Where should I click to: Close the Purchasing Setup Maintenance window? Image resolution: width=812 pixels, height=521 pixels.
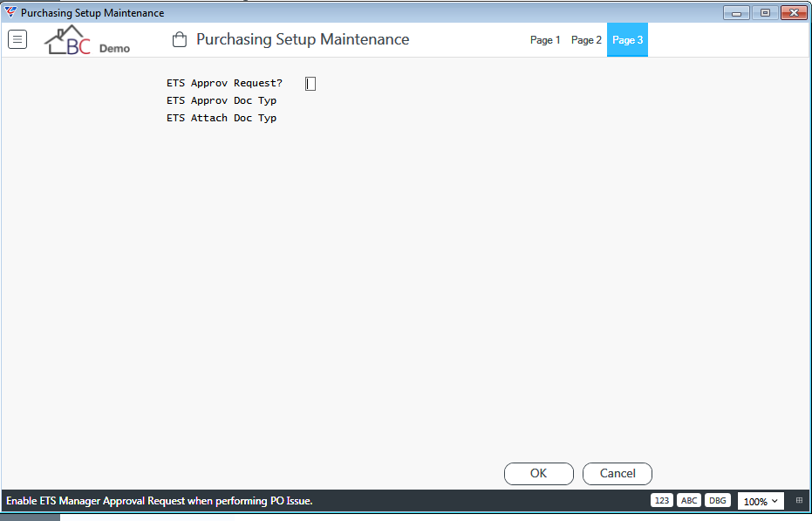(794, 13)
